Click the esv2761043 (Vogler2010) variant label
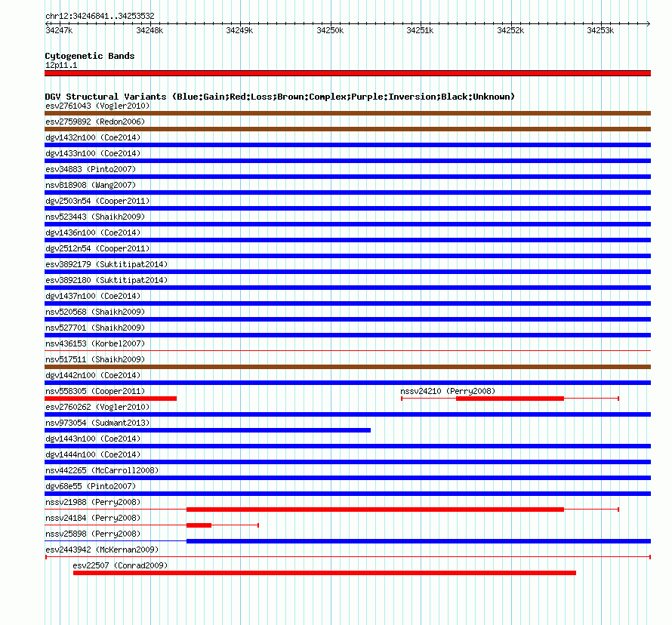The width and height of the screenshot is (672, 625). pyautogui.click(x=97, y=106)
